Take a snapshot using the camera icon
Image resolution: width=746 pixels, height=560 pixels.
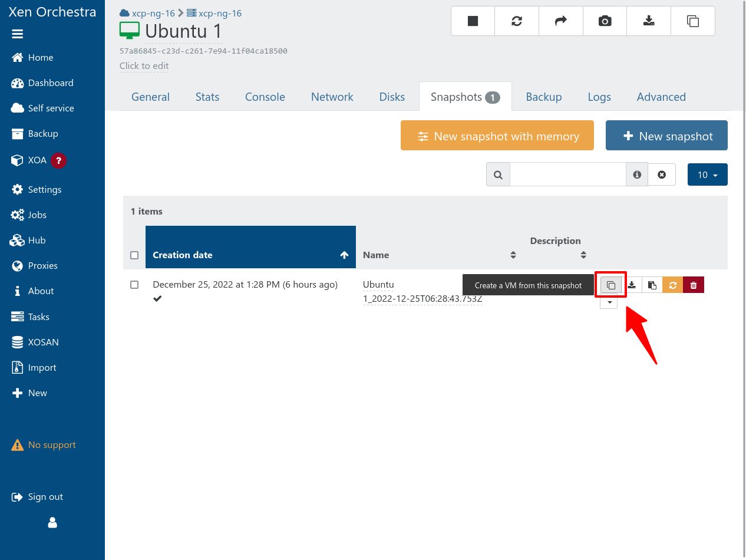(605, 21)
